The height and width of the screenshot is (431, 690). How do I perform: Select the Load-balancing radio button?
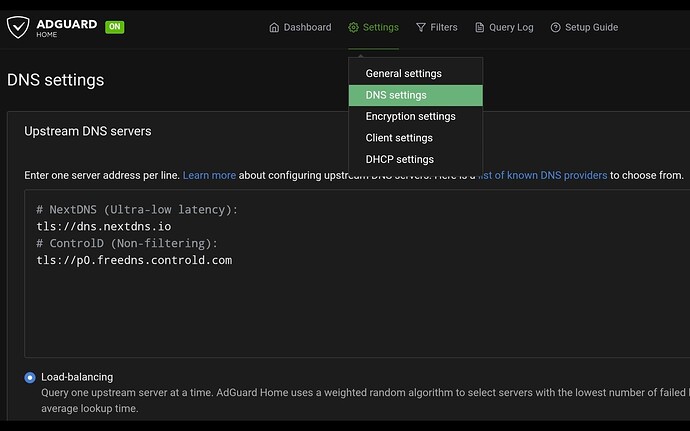(x=29, y=377)
